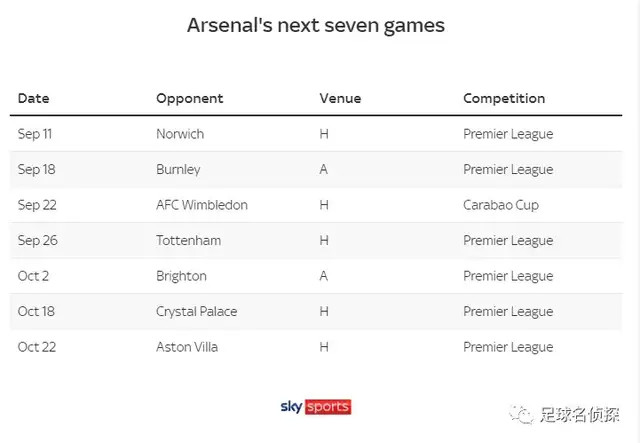Select the AFC Wimbledon opponent cell
This screenshot has height=443, width=640.
click(x=202, y=205)
